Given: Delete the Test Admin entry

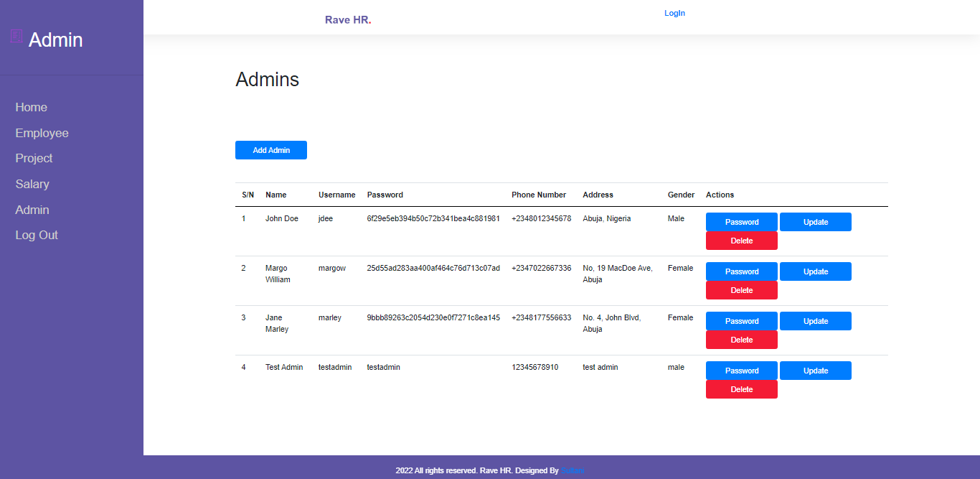Looking at the screenshot, I should 742,389.
